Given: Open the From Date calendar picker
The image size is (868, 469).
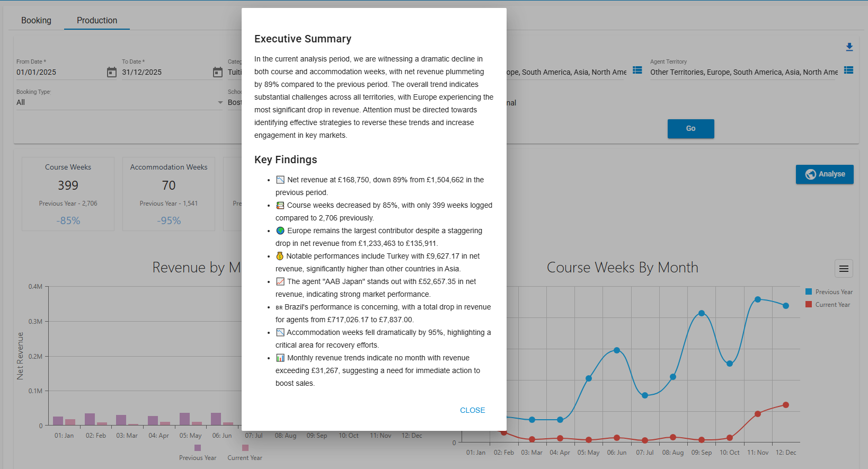Looking at the screenshot, I should coord(111,72).
